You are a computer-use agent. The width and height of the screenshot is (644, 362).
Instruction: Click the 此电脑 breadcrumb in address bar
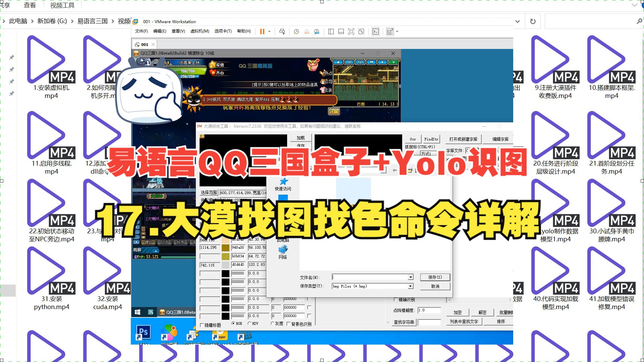18,21
